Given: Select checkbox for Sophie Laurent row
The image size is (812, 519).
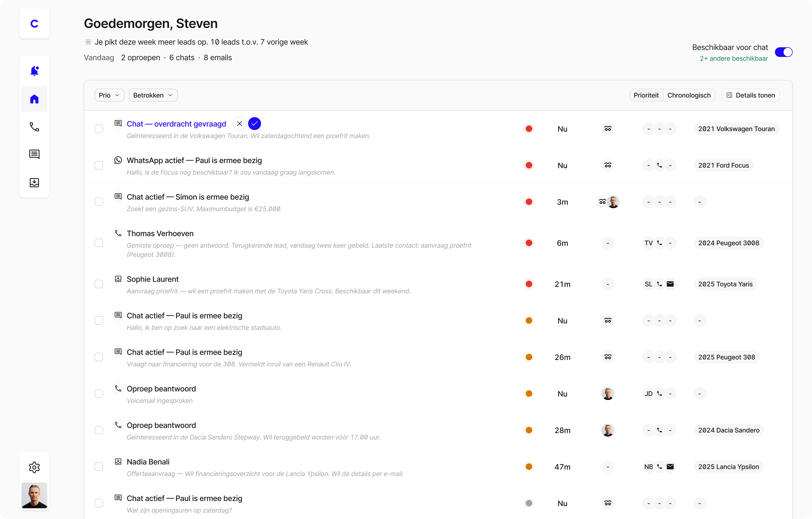Looking at the screenshot, I should click(99, 284).
